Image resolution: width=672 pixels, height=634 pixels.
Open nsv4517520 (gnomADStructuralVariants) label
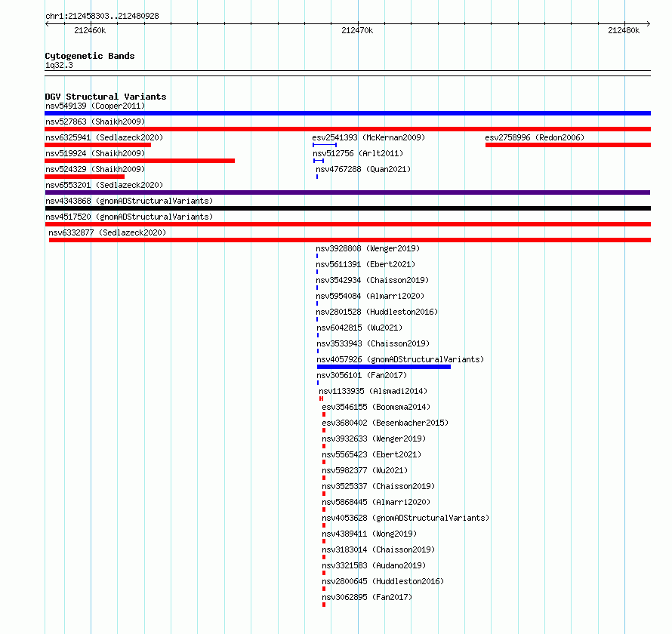[x=129, y=217]
